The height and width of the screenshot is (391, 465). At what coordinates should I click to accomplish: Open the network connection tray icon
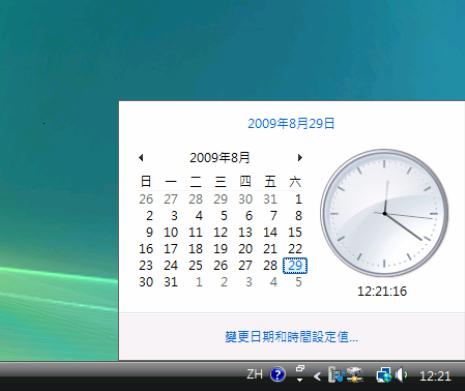384,375
